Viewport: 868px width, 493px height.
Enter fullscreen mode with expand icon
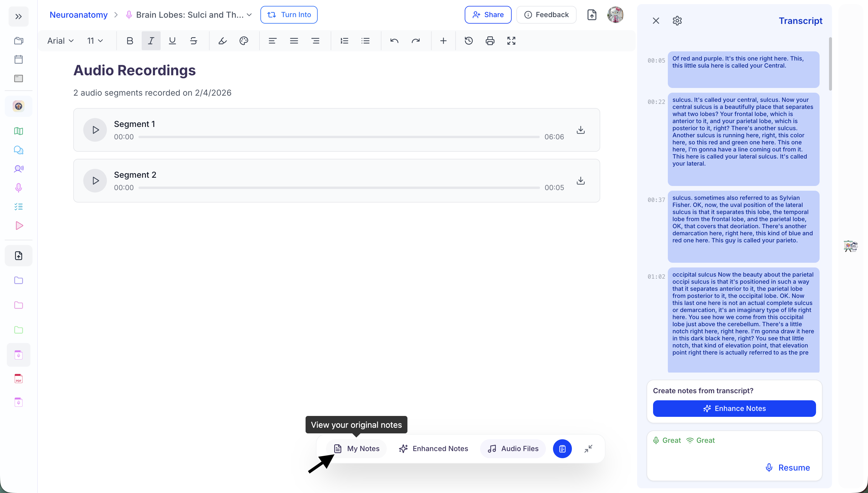(x=511, y=41)
